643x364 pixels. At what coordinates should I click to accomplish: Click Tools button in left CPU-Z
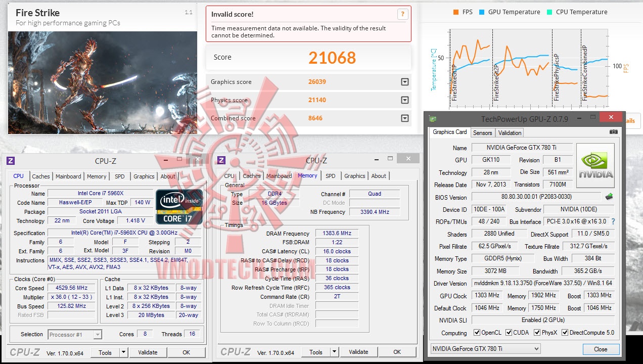105,352
